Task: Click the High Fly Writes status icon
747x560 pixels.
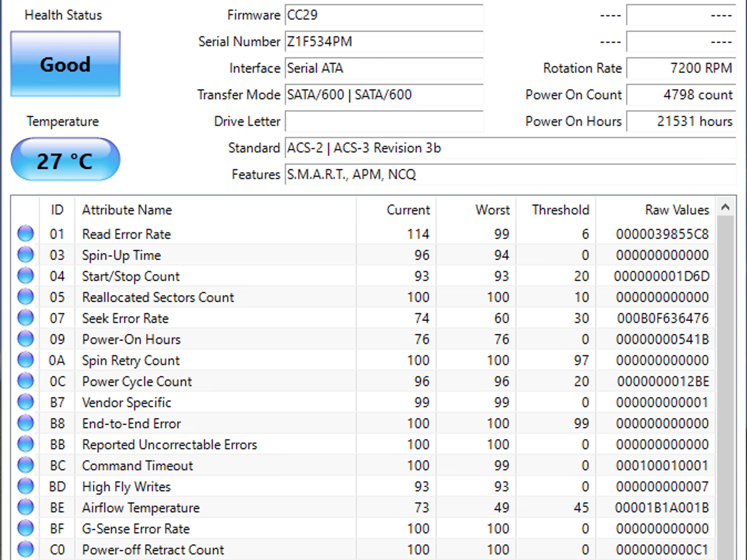Action: 26,486
